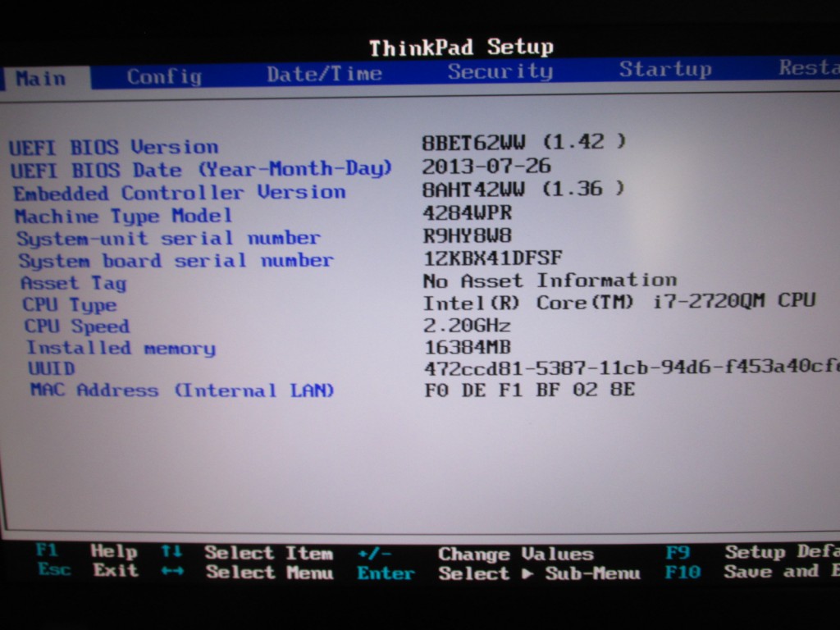Click the Change Values footer hint

coord(515,554)
